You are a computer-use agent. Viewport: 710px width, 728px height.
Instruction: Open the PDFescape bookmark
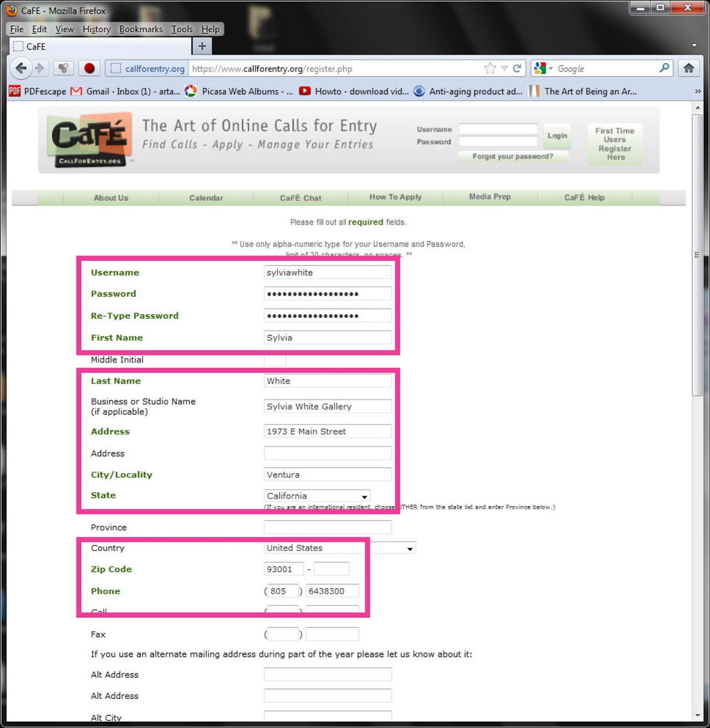coord(37,91)
